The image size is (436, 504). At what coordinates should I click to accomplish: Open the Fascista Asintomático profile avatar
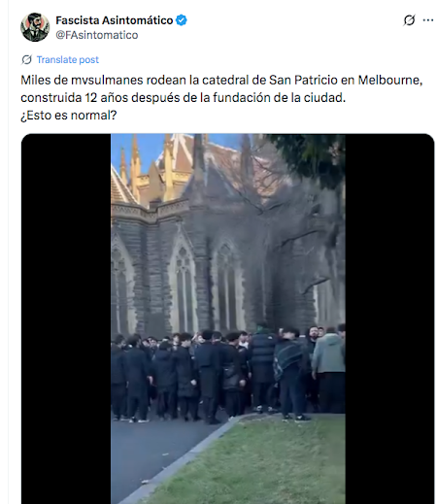click(x=35, y=27)
